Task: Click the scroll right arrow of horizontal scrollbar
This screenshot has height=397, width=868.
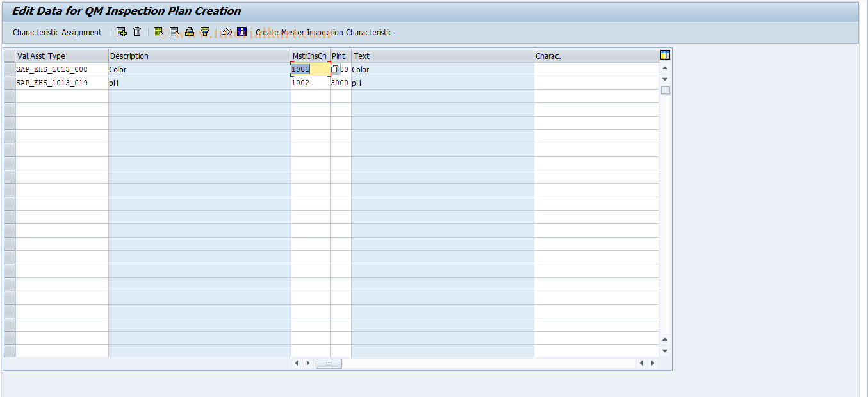Action: 653,362
